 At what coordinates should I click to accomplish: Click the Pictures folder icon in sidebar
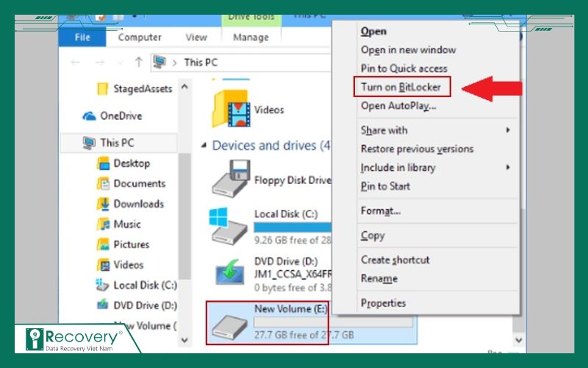pyautogui.click(x=103, y=244)
